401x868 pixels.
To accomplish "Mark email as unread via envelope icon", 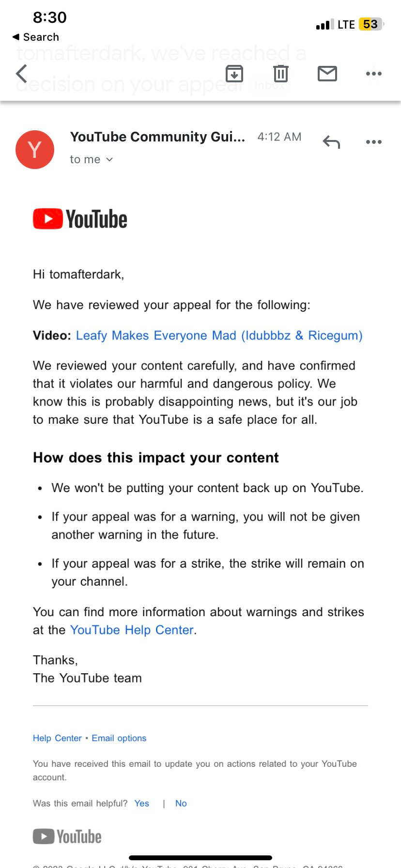I will point(327,74).
